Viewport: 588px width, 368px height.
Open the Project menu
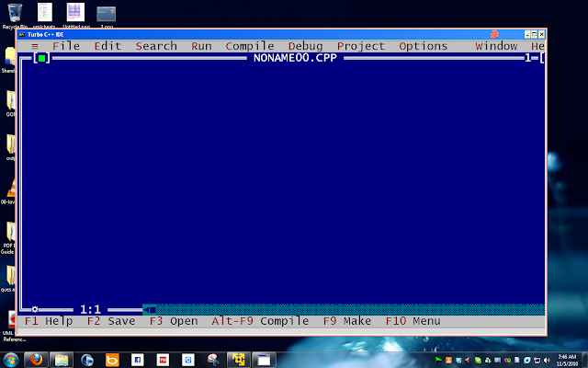[x=361, y=46]
